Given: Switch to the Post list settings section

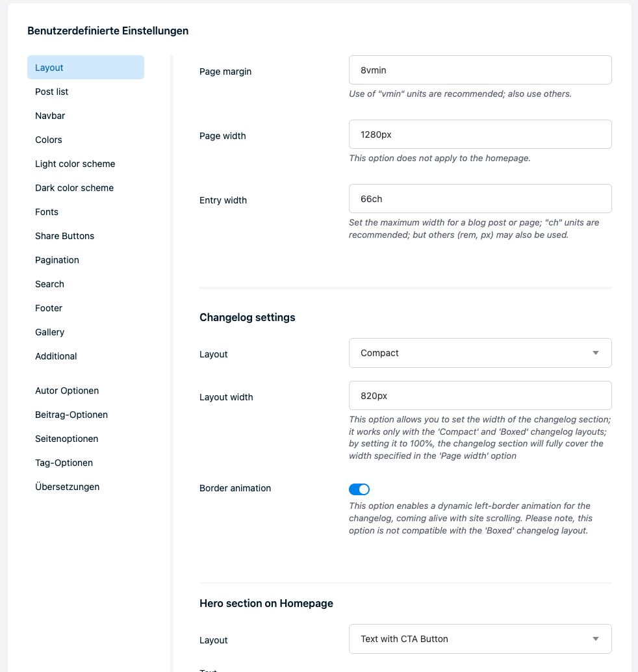Looking at the screenshot, I should click(x=51, y=92).
